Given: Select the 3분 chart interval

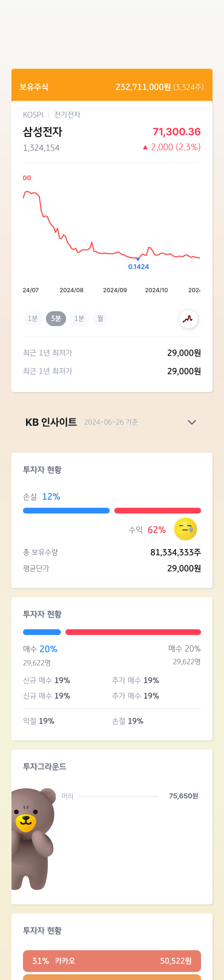Looking at the screenshot, I should [x=56, y=318].
